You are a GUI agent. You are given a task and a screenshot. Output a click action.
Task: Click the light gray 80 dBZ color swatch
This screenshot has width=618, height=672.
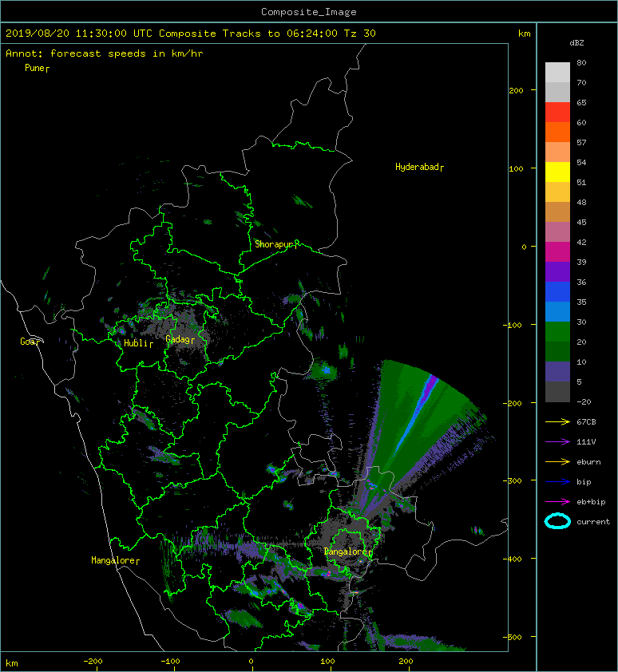tap(557, 73)
